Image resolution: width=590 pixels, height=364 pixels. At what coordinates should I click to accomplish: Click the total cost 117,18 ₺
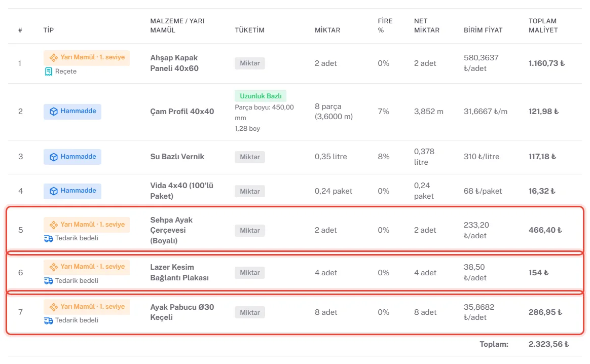[542, 157]
